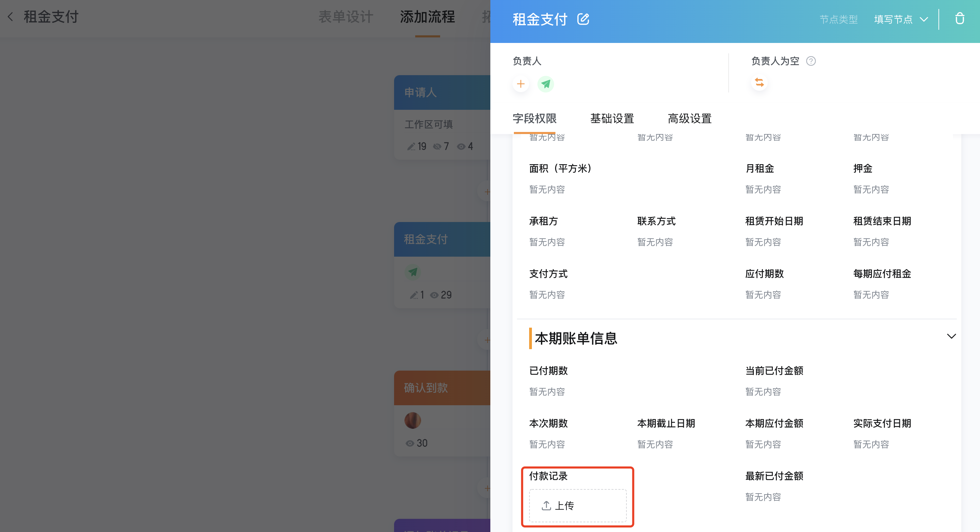Click the edit icon beside the panel title
Image resolution: width=980 pixels, height=532 pixels.
pyautogui.click(x=583, y=19)
